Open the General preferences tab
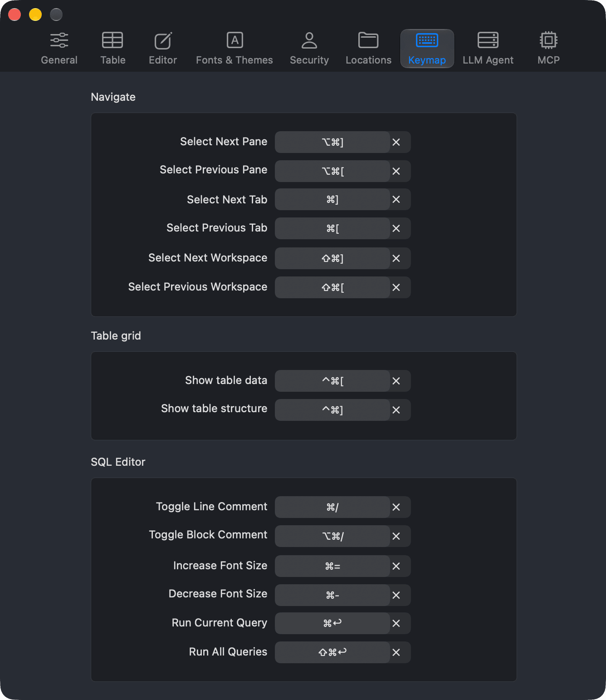 pos(59,49)
